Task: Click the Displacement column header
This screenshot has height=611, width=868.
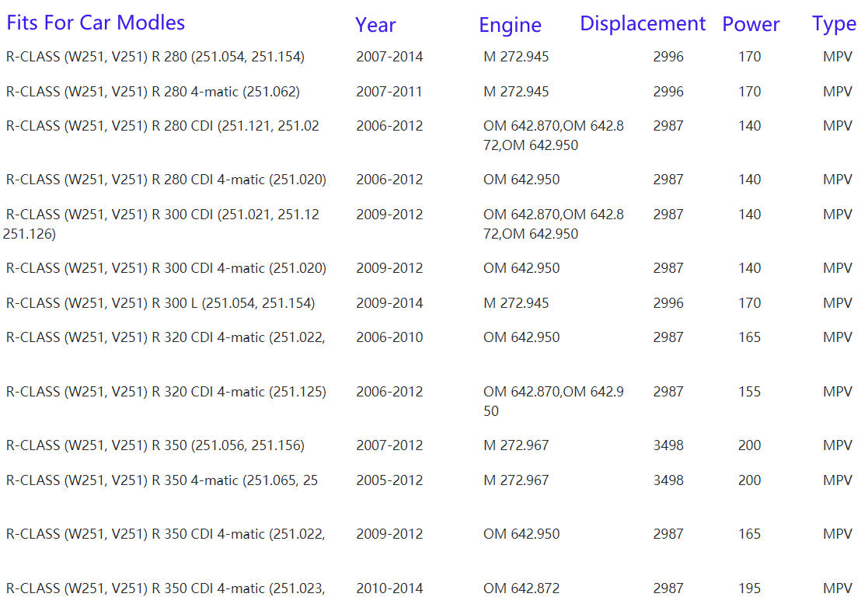Action: pos(643,23)
